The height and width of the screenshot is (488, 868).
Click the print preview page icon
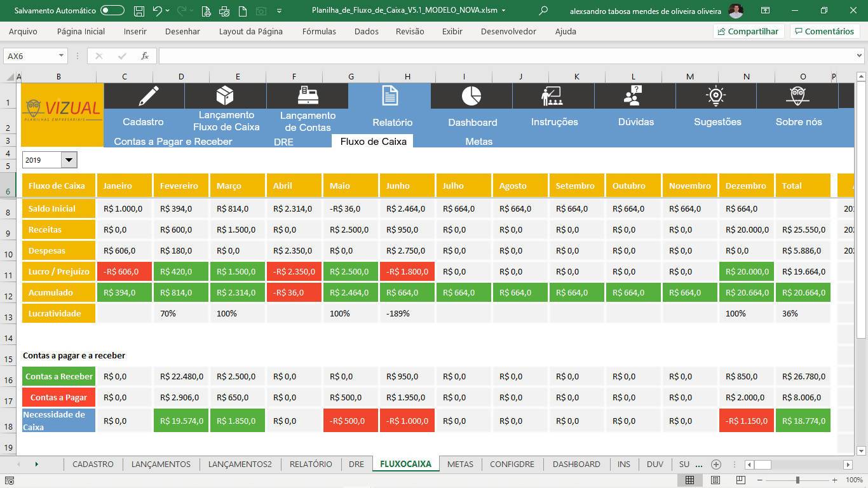[x=206, y=11]
